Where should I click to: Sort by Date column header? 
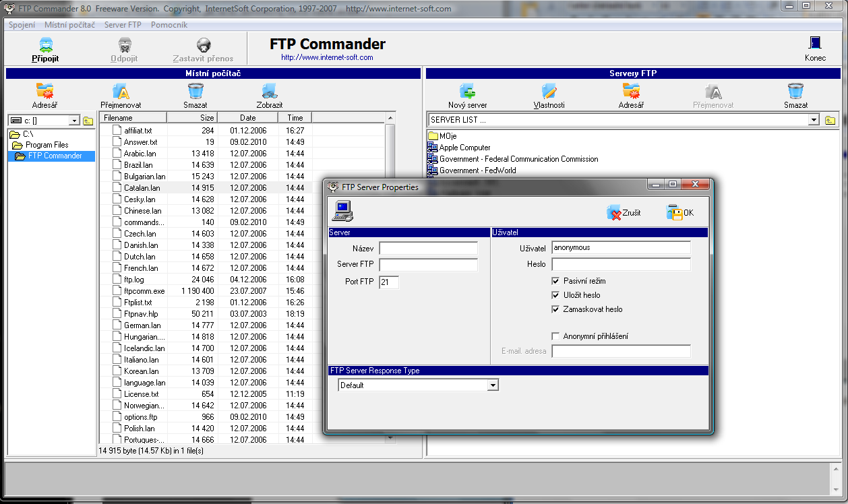tap(248, 118)
